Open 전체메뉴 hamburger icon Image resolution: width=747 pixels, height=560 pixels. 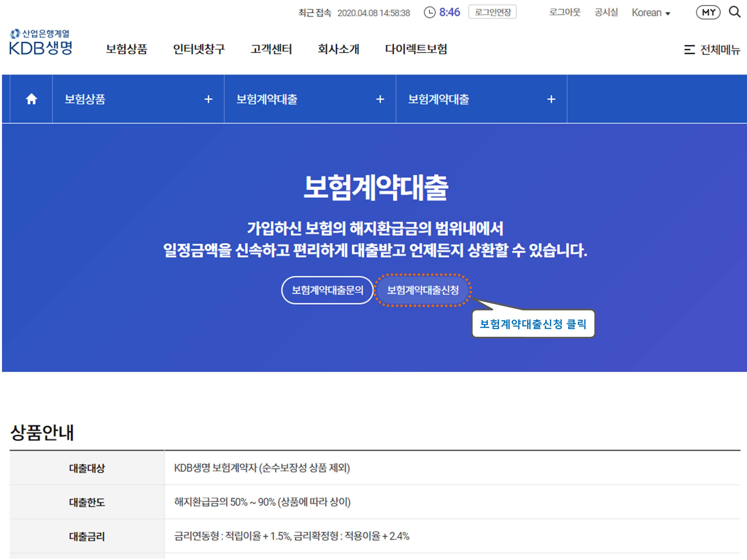689,50
